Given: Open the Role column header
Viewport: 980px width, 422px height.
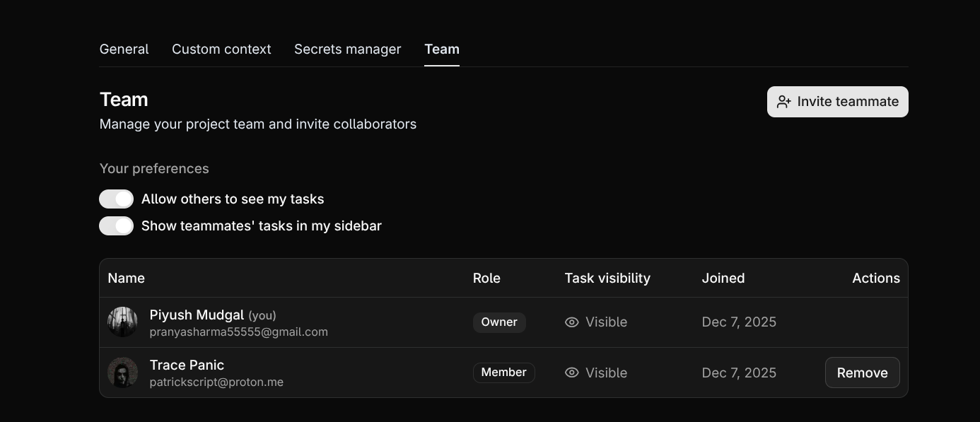Looking at the screenshot, I should [487, 278].
